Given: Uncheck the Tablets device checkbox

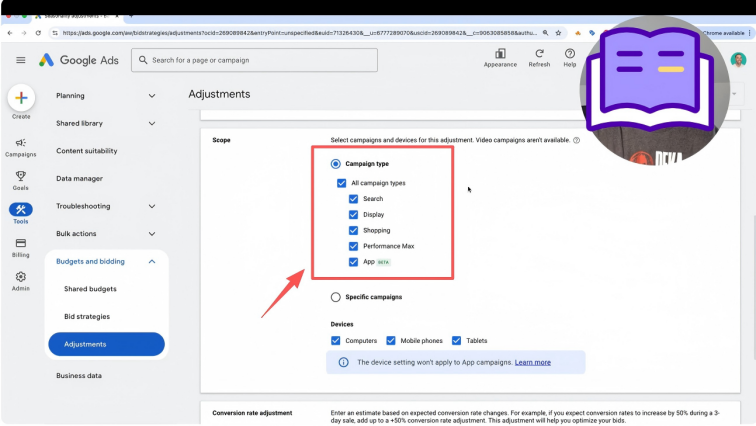Looking at the screenshot, I should [456, 341].
